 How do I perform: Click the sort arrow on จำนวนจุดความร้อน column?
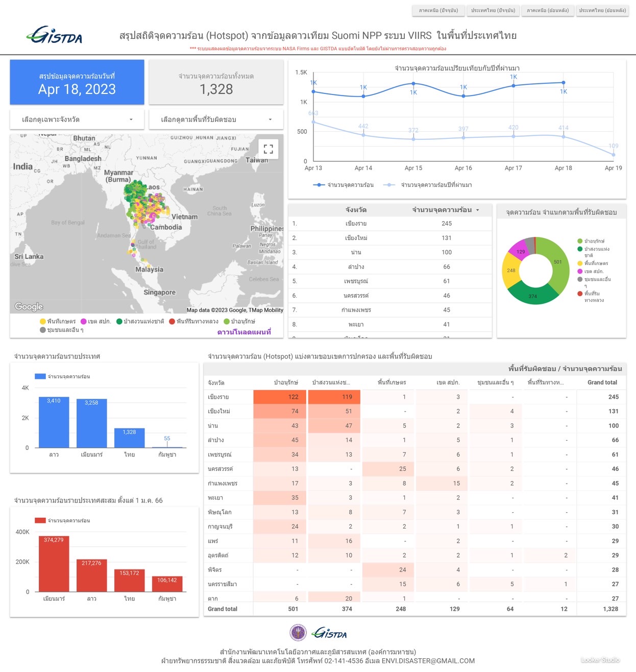tap(478, 210)
